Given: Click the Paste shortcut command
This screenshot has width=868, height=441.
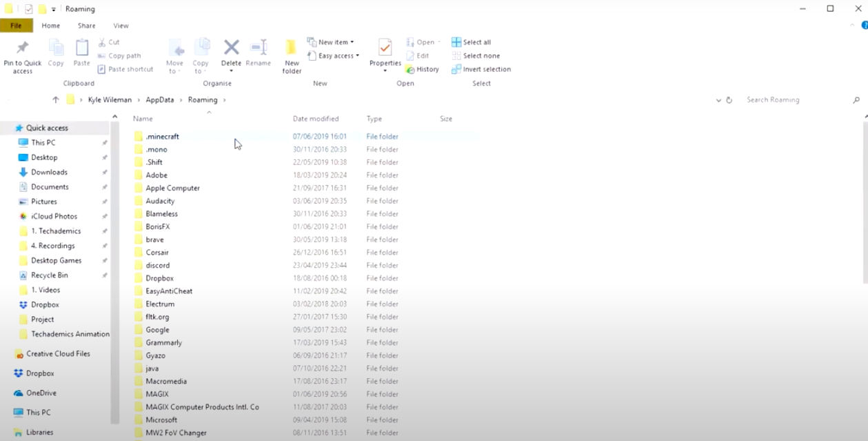Looking at the screenshot, I should pyautogui.click(x=125, y=69).
